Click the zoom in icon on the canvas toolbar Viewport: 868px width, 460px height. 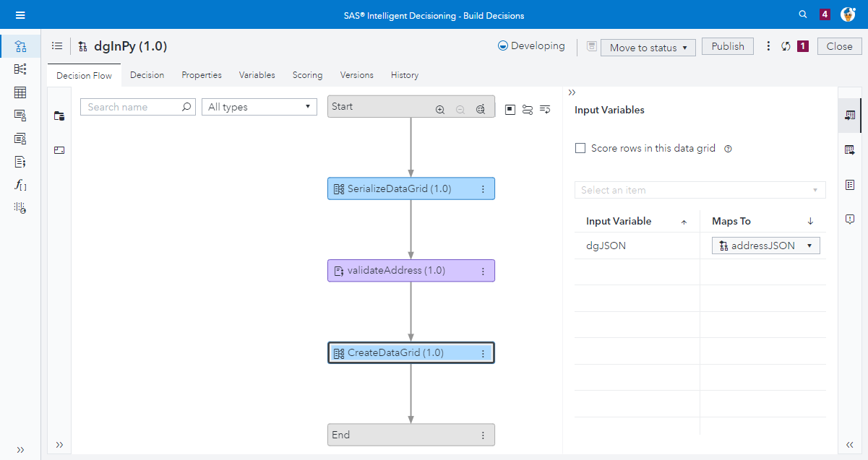[440, 109]
